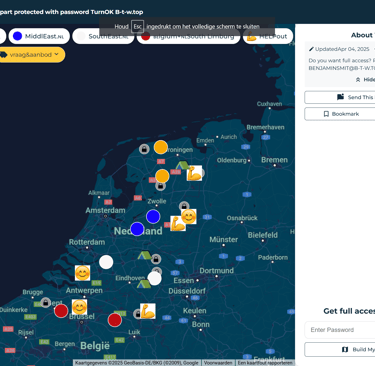Click the Build My map button

tap(340, 349)
